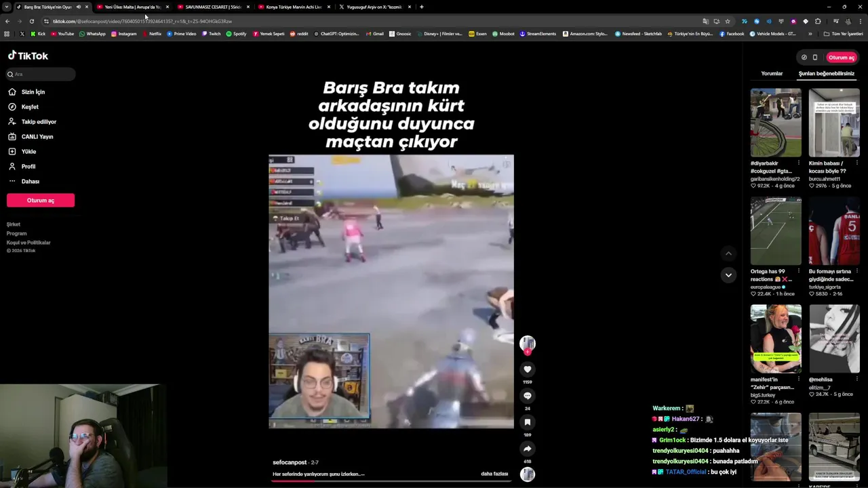Go to previous video with up chevron
This screenshot has height=488, width=868.
pos(728,253)
